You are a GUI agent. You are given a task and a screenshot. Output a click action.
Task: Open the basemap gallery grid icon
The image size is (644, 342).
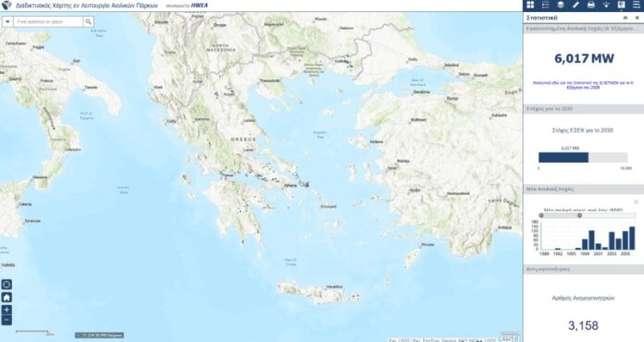pyautogui.click(x=530, y=5)
